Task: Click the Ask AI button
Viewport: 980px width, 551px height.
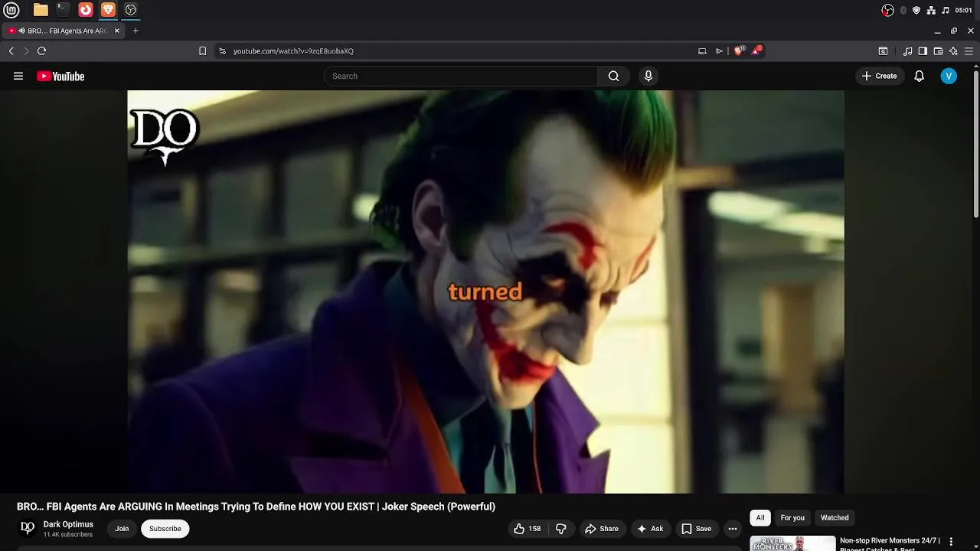Action: point(650,529)
